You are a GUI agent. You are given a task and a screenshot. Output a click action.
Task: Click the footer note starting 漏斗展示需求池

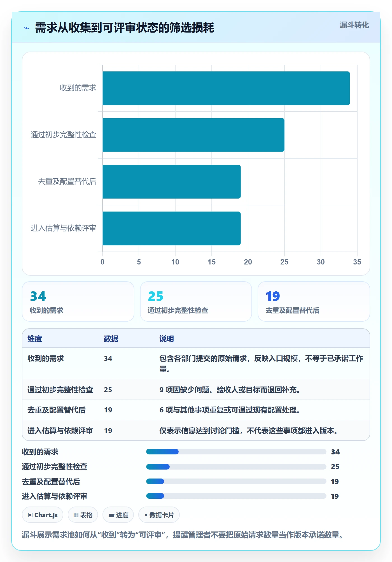tap(183, 535)
